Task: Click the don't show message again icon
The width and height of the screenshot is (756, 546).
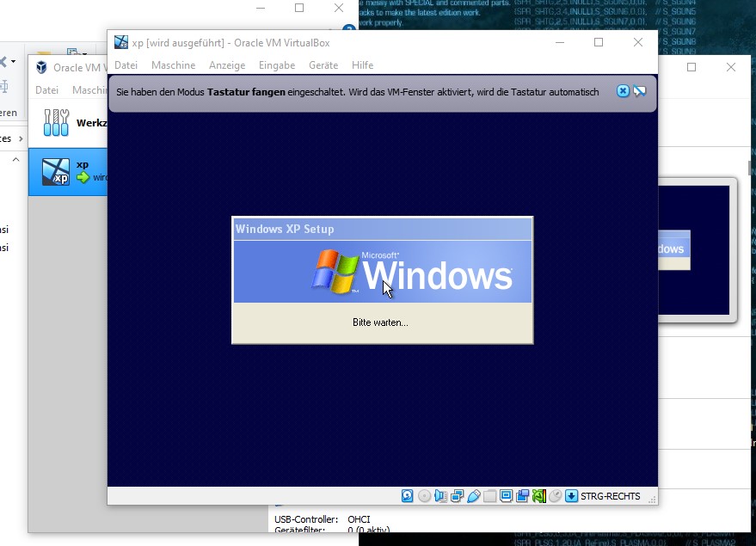Action: 640,91
